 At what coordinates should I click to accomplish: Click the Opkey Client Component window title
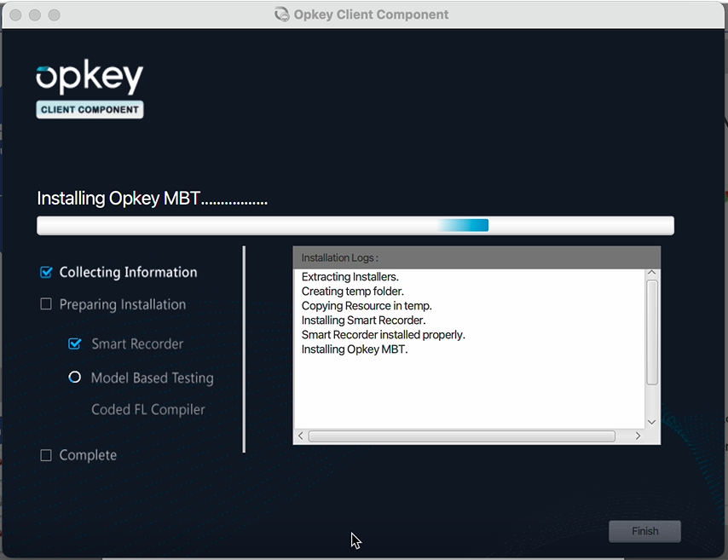tap(371, 14)
